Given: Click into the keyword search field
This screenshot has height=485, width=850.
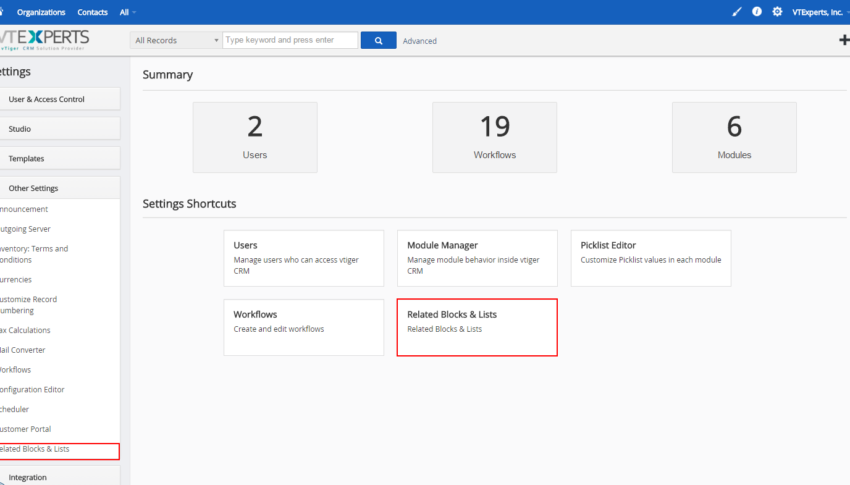Looking at the screenshot, I should click(290, 40).
